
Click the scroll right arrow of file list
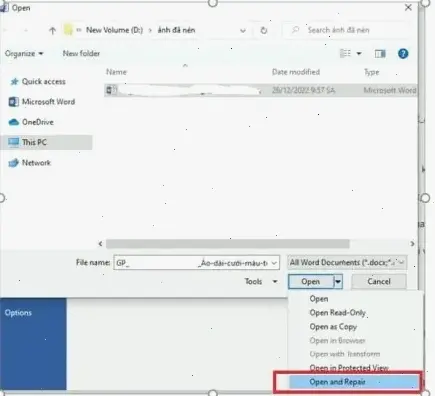412,244
